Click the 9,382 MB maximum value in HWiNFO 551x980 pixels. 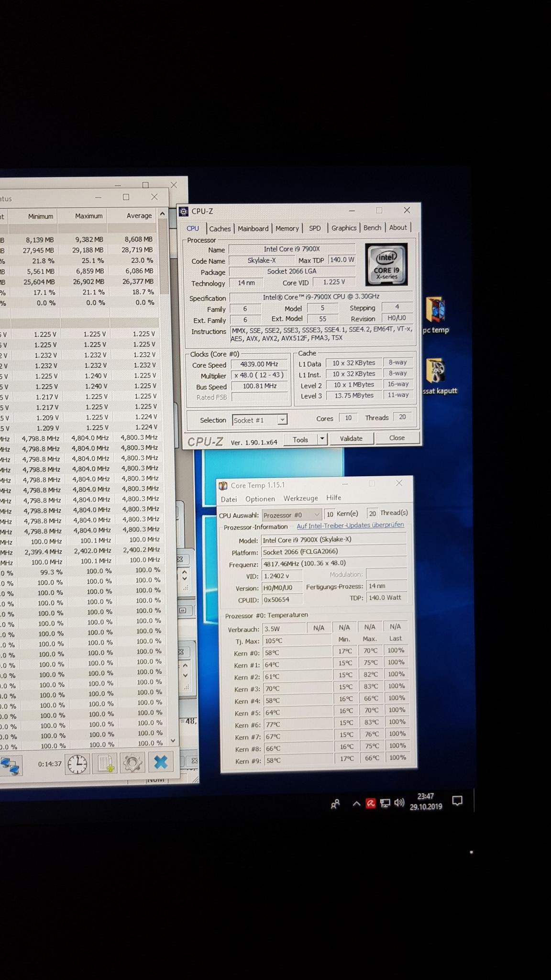pos(89,239)
